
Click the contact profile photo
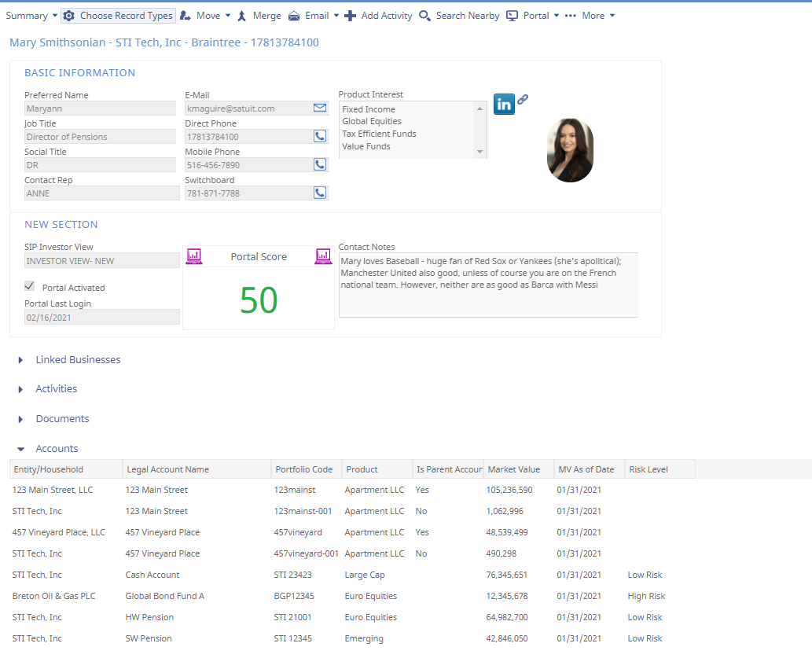(x=570, y=150)
